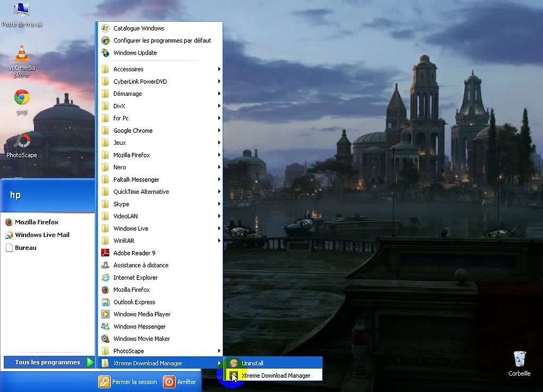Select Uninstall in Xtreme Download Manager submenu
Screen dimensions: 543x392
(x=252, y=363)
